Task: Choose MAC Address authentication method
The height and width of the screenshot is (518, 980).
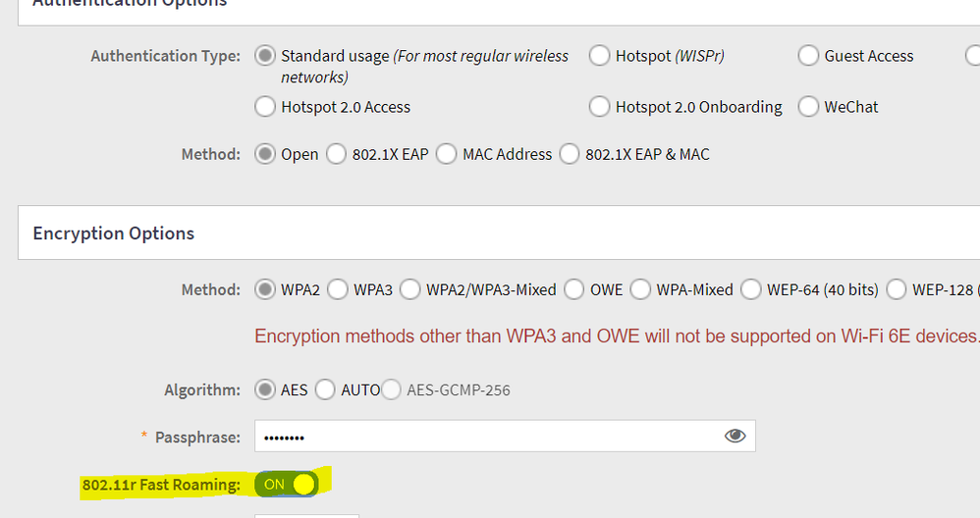Action: 447,154
